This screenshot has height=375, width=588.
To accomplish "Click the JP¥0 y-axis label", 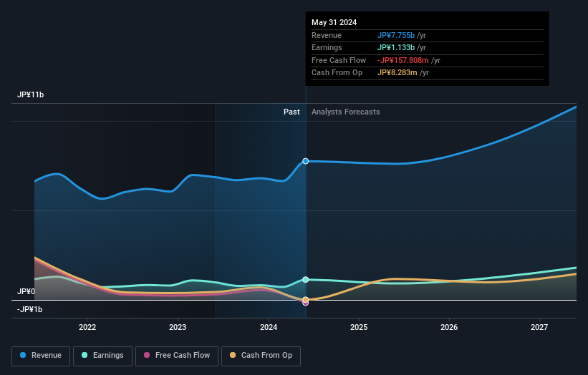I will point(26,291).
